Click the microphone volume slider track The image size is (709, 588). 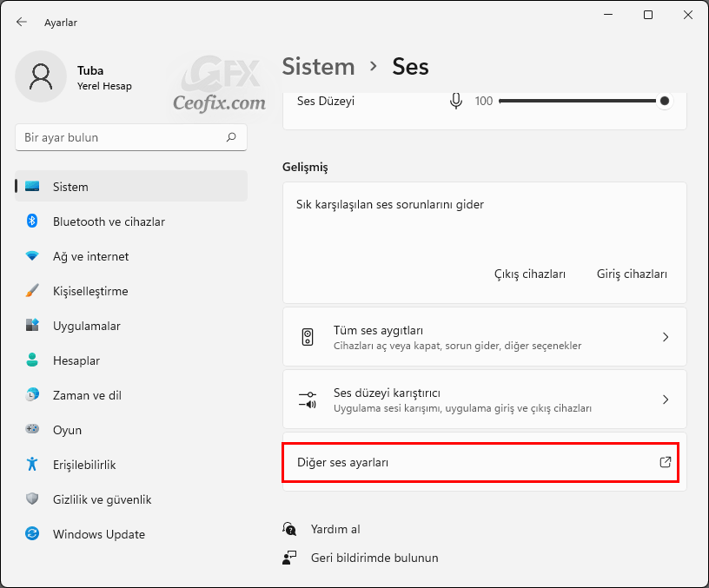pyautogui.click(x=581, y=101)
